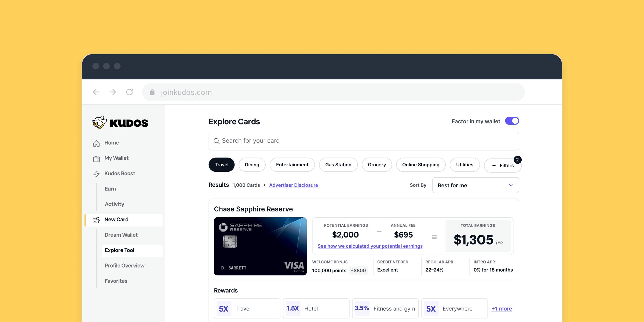The image size is (644, 322).
Task: Go to Activity submenu item
Action: pyautogui.click(x=114, y=204)
